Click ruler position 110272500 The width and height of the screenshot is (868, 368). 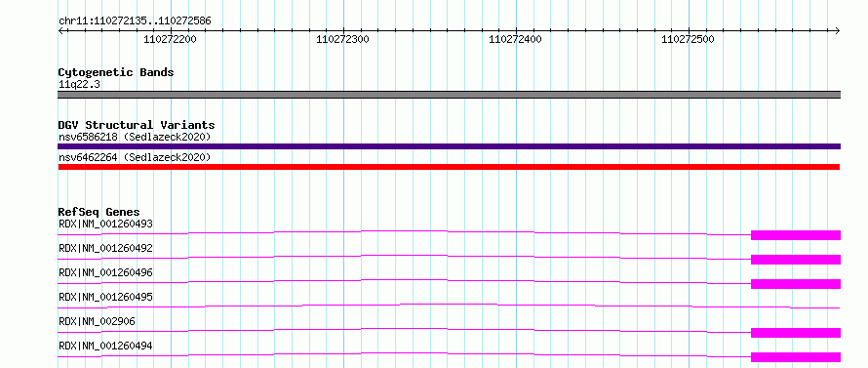689,39
